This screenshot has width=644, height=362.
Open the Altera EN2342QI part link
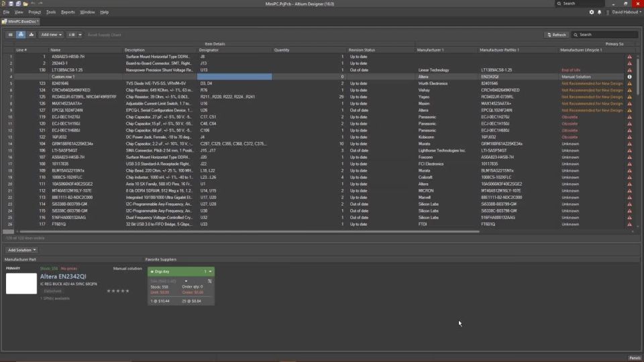[x=63, y=277]
